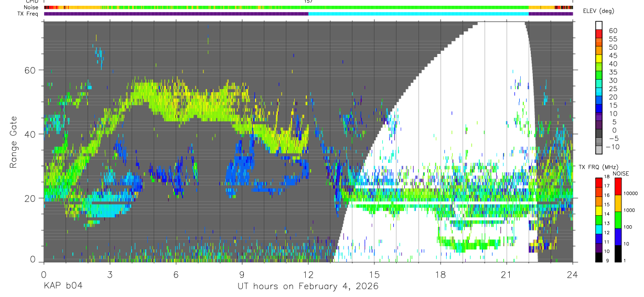Screen dimensions: 644x297
Task: Click the red top swatch of NOISE colorbar
Action: coord(617,186)
